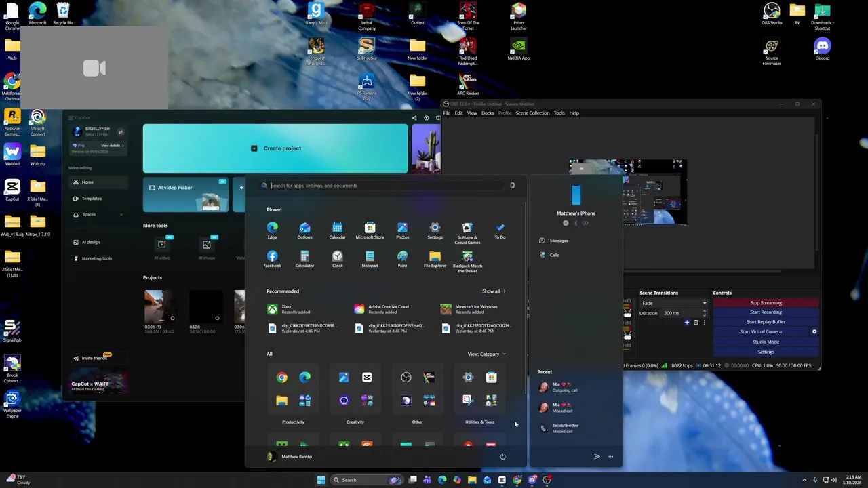868x488 pixels.
Task: Launch Blackjack Match the Dealer
Action: 467,261
